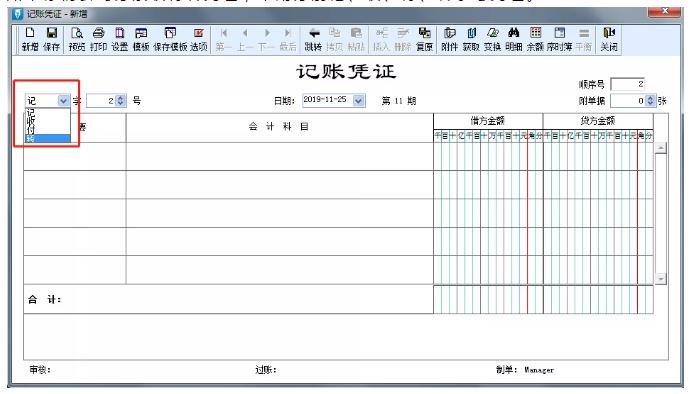
Task: Click the 关闭 close toolbar button
Action: 609,39
